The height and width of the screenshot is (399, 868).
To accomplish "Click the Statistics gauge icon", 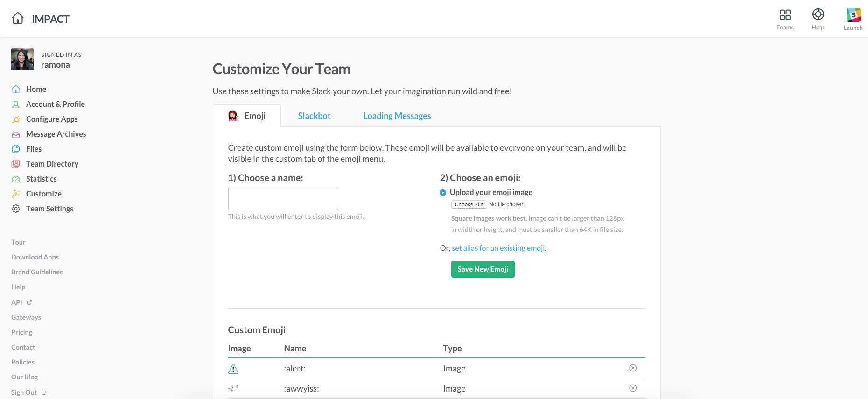I will pos(16,179).
